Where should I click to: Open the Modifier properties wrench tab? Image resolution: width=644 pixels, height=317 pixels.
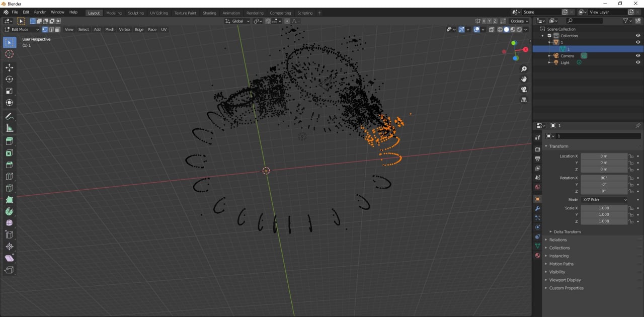tap(537, 208)
